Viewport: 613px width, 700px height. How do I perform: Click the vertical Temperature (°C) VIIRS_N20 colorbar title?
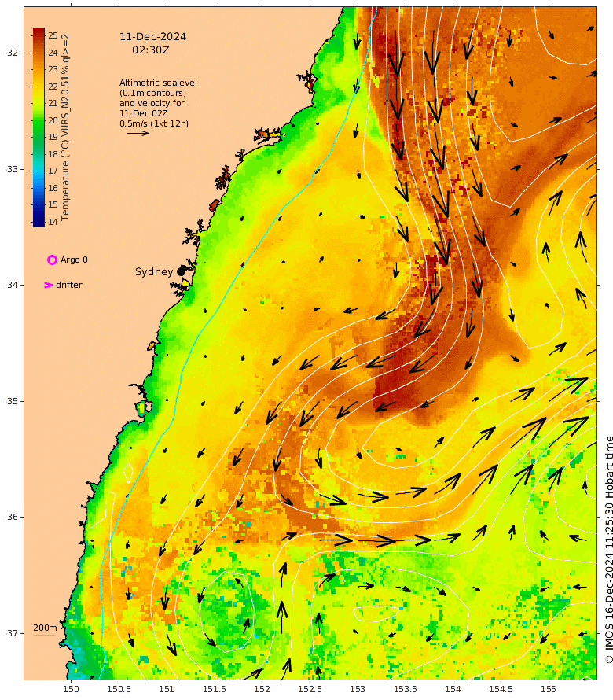65,127
